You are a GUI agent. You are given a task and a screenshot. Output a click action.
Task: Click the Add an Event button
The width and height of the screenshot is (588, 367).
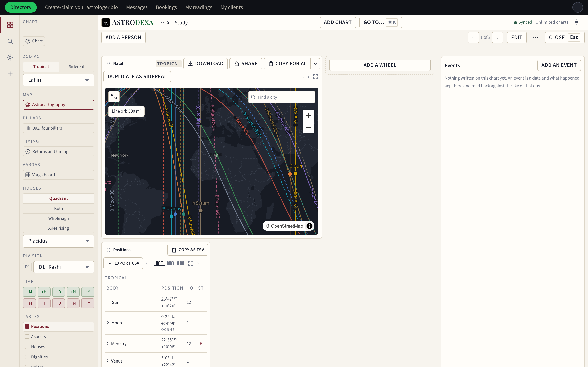tap(559, 65)
